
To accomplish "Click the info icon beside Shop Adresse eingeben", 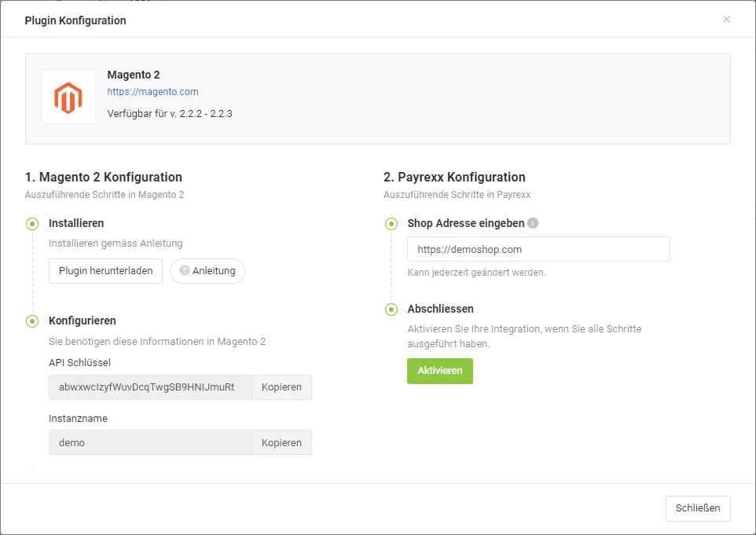I will pos(533,223).
